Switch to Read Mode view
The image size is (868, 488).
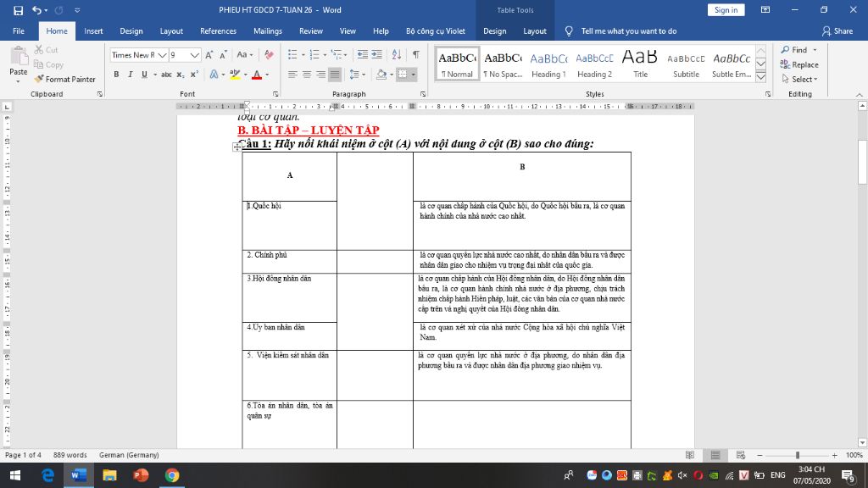coord(690,455)
